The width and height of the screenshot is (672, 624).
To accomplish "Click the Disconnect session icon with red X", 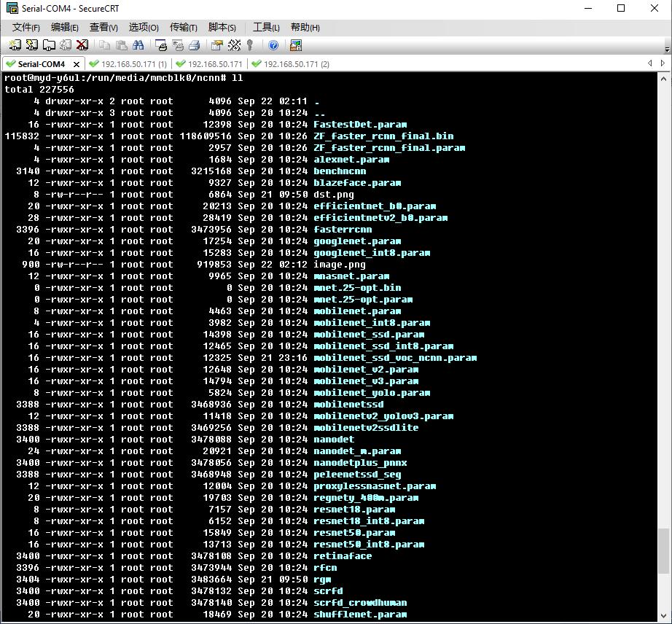I will (x=82, y=45).
